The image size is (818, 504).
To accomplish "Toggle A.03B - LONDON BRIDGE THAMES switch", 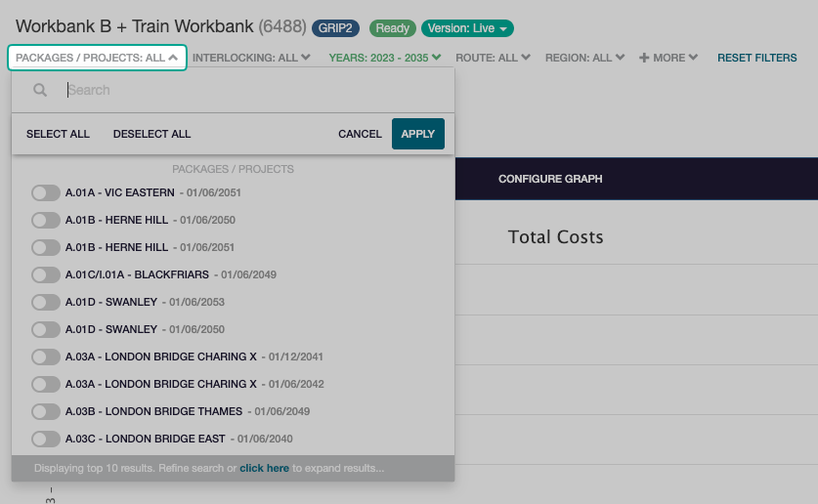I will tap(46, 412).
